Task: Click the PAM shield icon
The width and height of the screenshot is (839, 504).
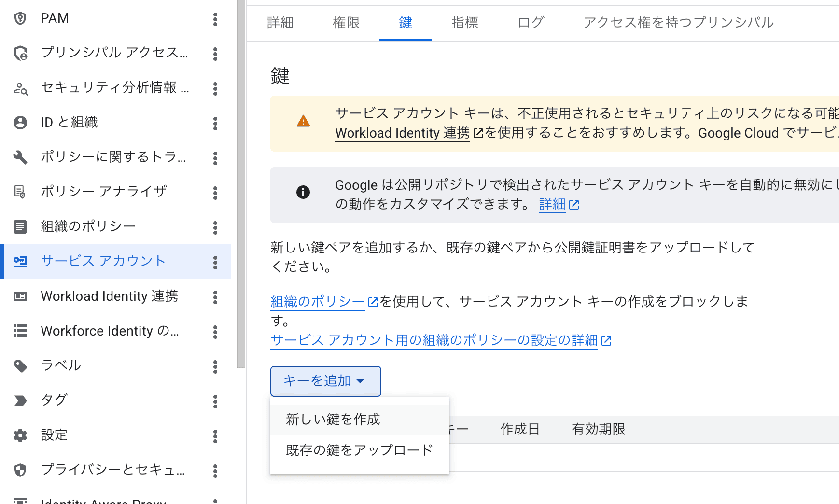Action: [x=20, y=18]
